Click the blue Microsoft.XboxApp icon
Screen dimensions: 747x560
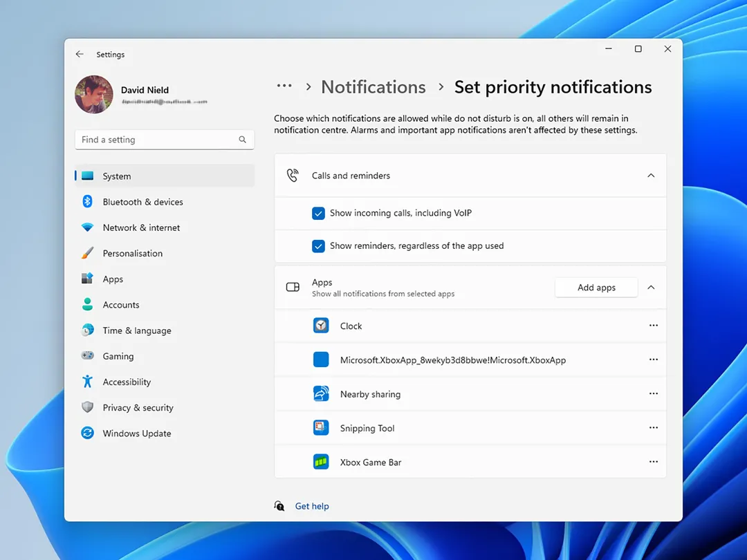tap(321, 360)
